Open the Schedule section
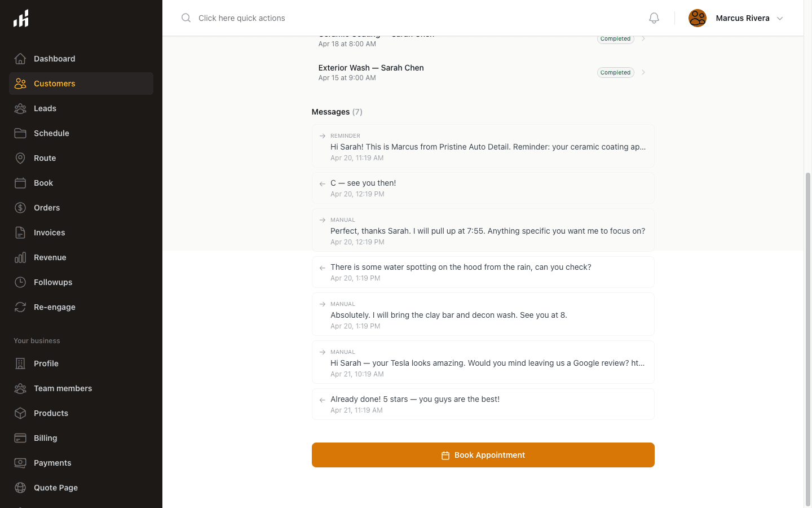The height and width of the screenshot is (508, 812). pos(50,133)
